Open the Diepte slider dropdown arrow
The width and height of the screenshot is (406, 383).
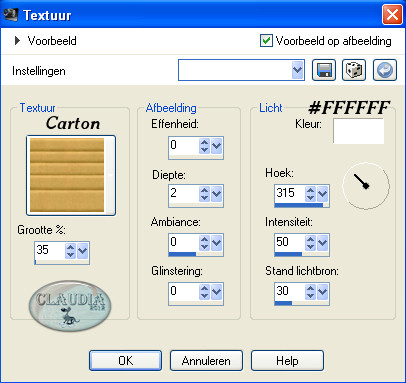pyautogui.click(x=216, y=194)
